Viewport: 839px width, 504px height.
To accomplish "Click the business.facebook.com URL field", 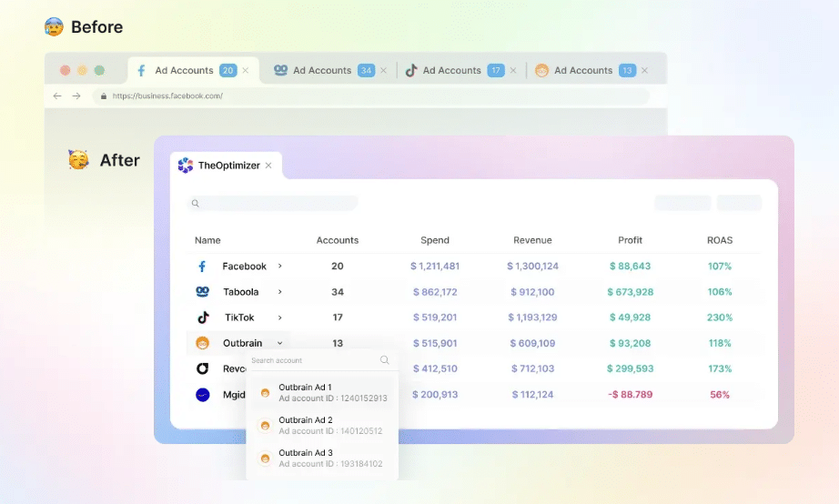I will click(370, 96).
